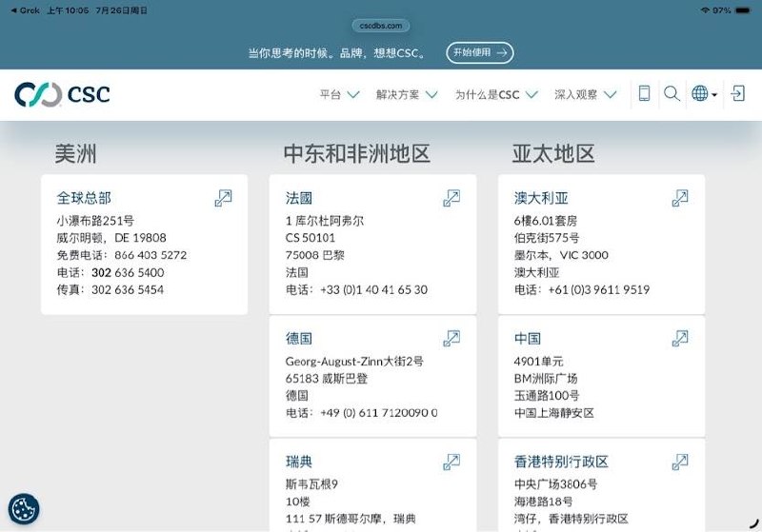Call phone number 302 636 5400

coord(128,272)
